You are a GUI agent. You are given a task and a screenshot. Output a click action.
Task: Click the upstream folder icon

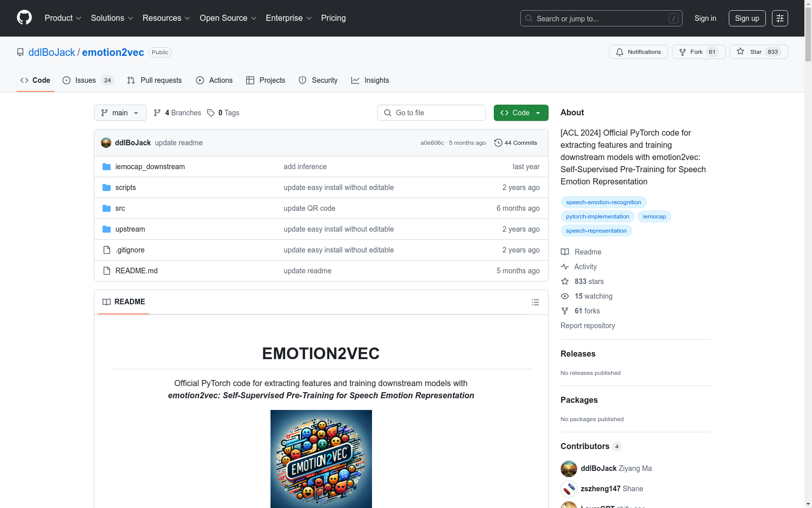tap(107, 229)
